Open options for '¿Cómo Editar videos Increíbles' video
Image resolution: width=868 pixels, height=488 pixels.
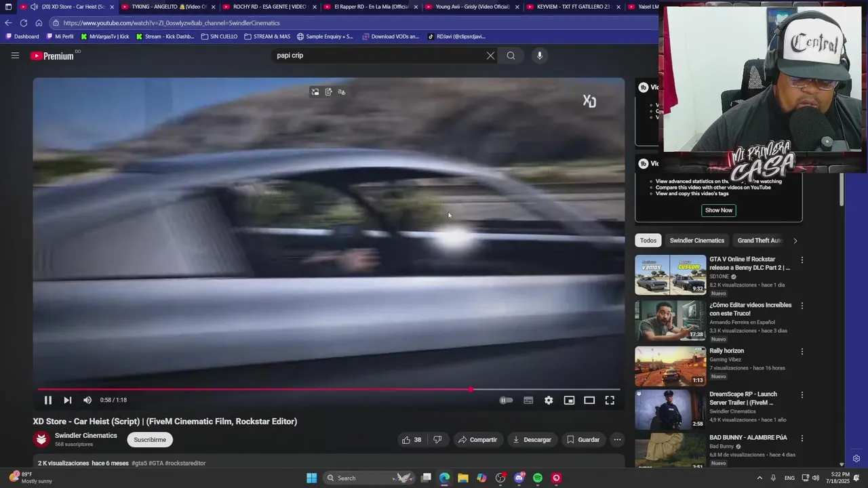pos(802,306)
